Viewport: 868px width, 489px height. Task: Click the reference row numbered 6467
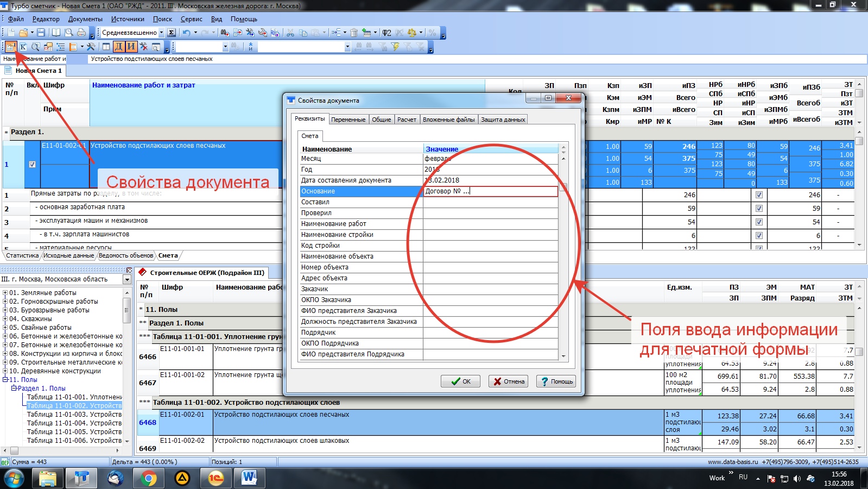point(147,383)
